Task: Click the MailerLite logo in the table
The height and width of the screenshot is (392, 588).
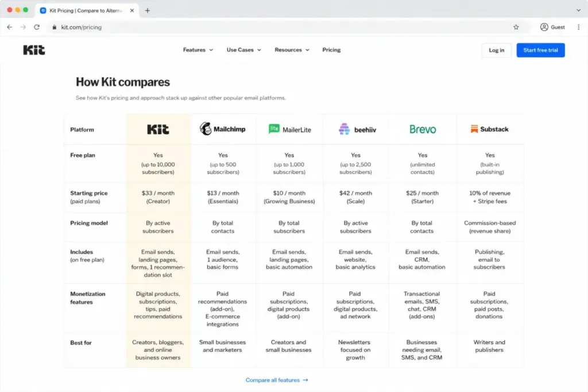Action: click(x=289, y=129)
